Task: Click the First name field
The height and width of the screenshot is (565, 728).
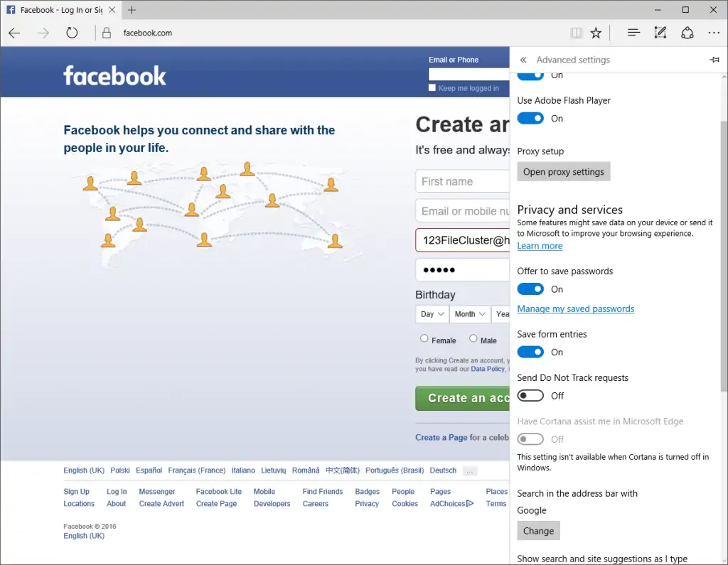Action: pyautogui.click(x=462, y=181)
